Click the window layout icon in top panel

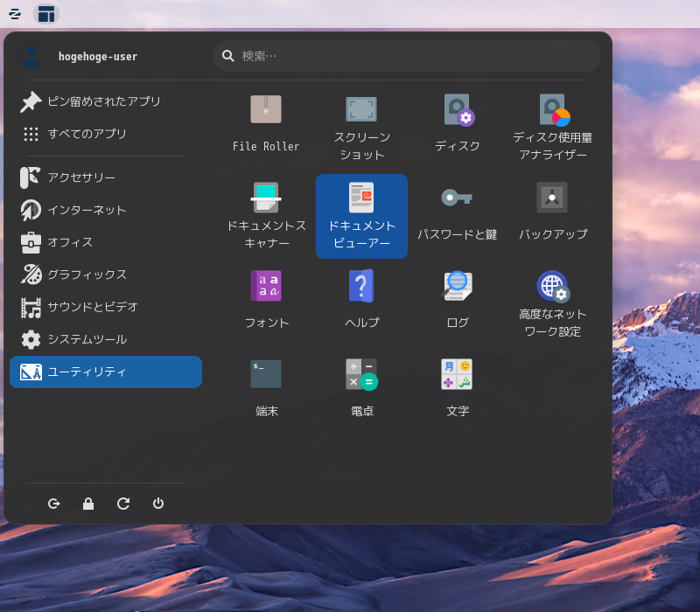point(46,14)
